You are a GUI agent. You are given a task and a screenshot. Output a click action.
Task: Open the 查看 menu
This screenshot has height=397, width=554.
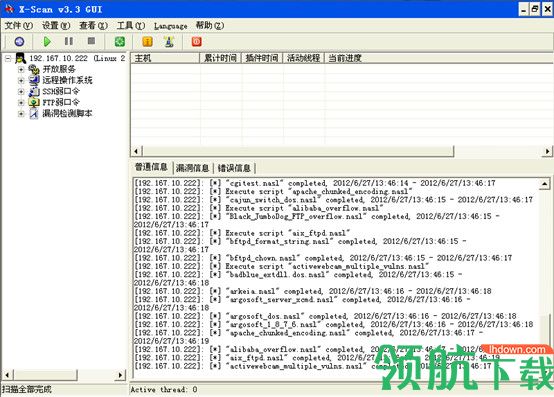click(x=93, y=25)
